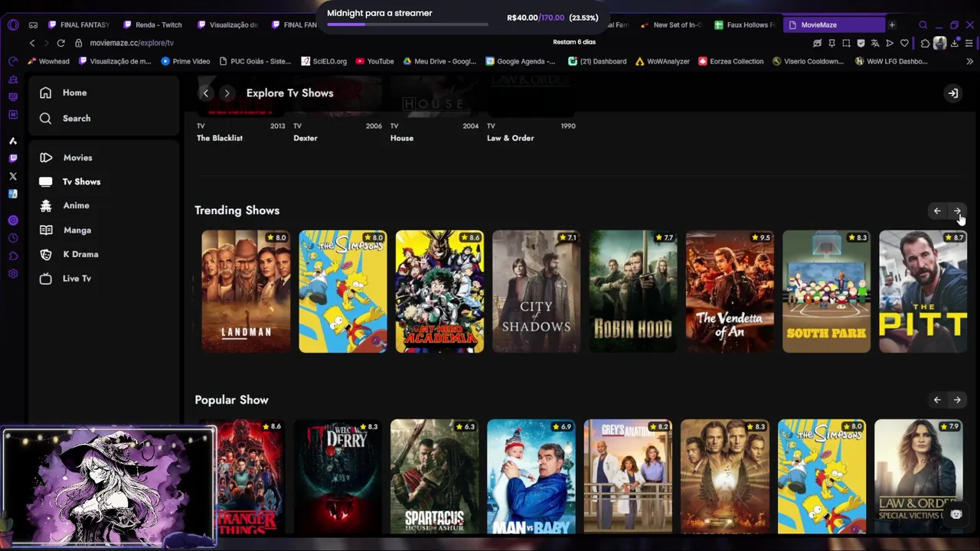Open the YouTube bookmark

point(374,61)
